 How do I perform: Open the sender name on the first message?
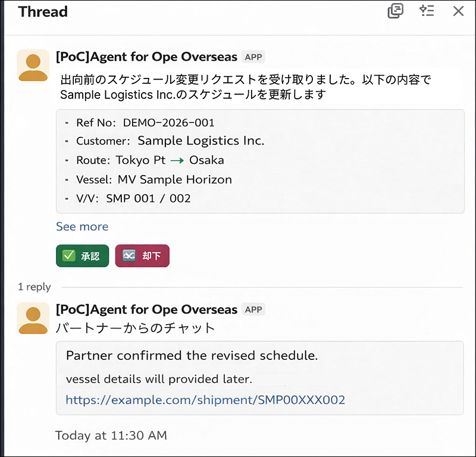pyautogui.click(x=146, y=57)
